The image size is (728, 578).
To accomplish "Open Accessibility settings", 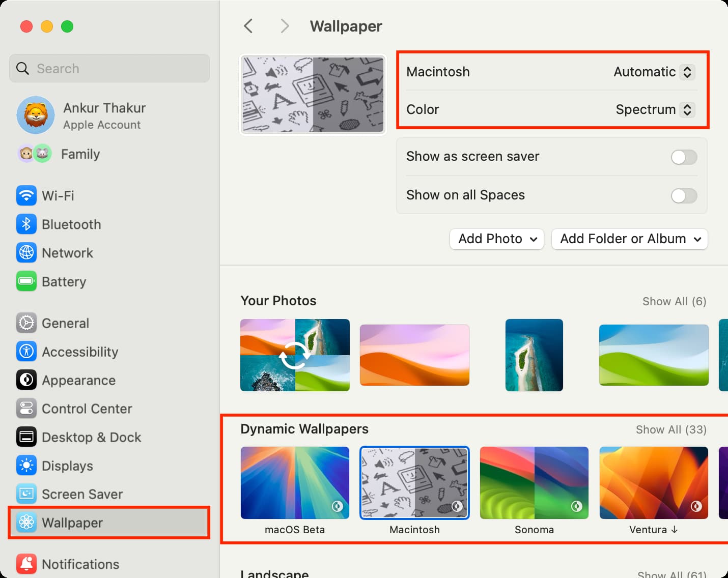I will click(79, 352).
